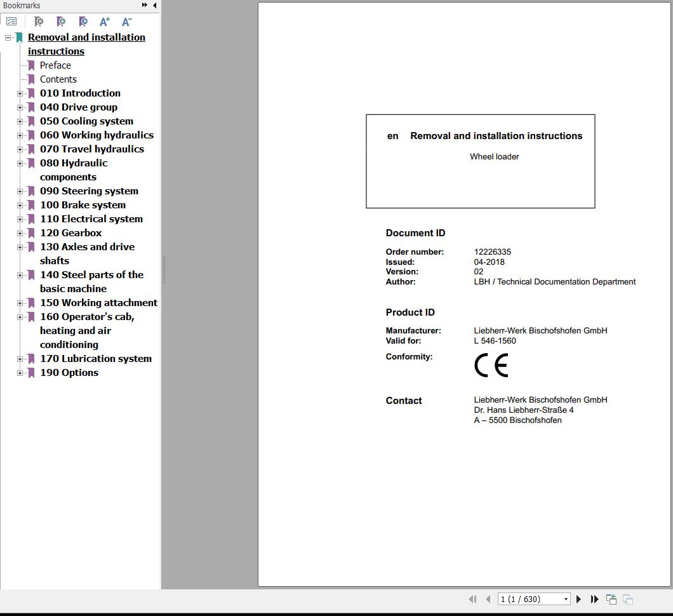Select the 070 Travel hydraulics bookmark
The image size is (673, 616).
click(x=92, y=149)
